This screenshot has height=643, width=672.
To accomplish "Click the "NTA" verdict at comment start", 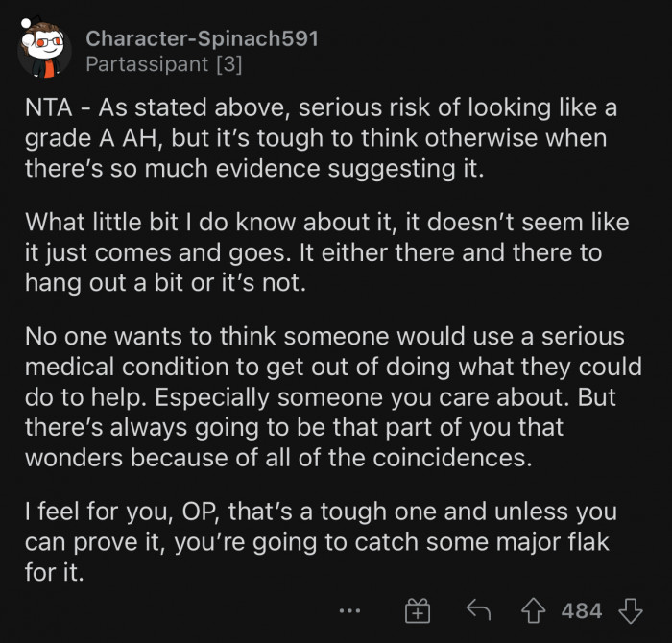I will [46, 108].
